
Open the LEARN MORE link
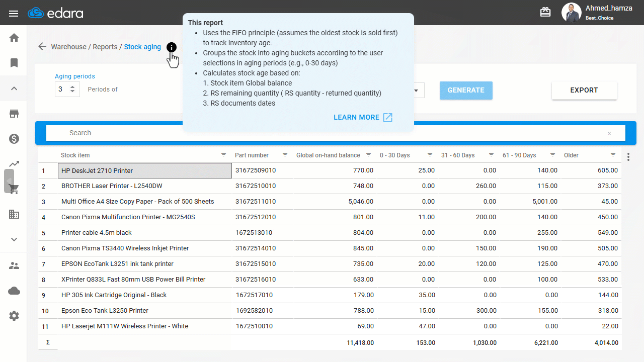(363, 117)
